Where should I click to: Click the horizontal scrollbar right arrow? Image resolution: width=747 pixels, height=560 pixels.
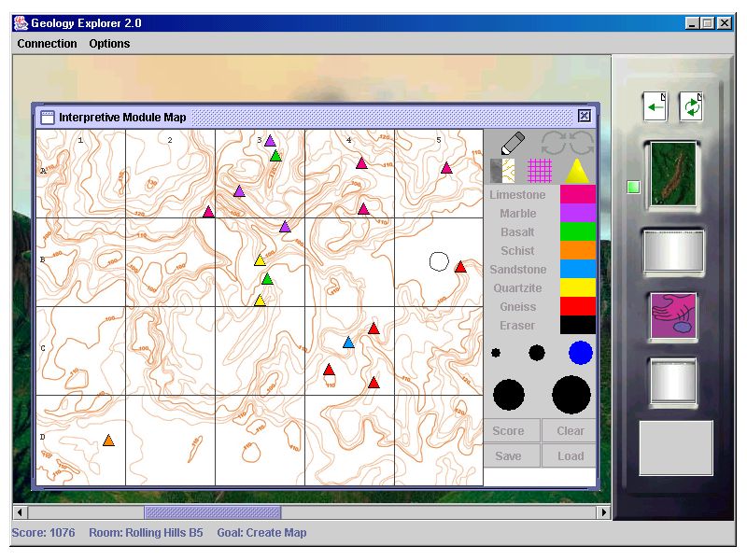coord(603,512)
